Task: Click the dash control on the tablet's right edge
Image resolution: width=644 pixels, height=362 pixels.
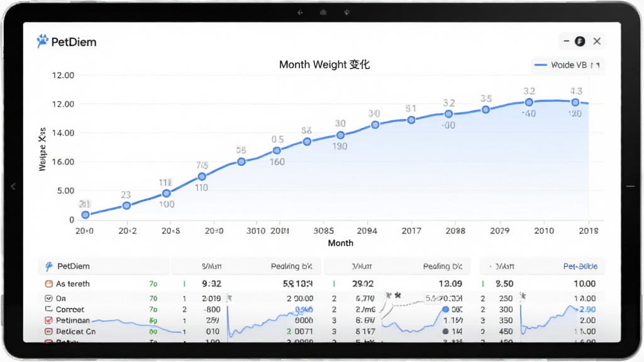Action: (x=630, y=186)
